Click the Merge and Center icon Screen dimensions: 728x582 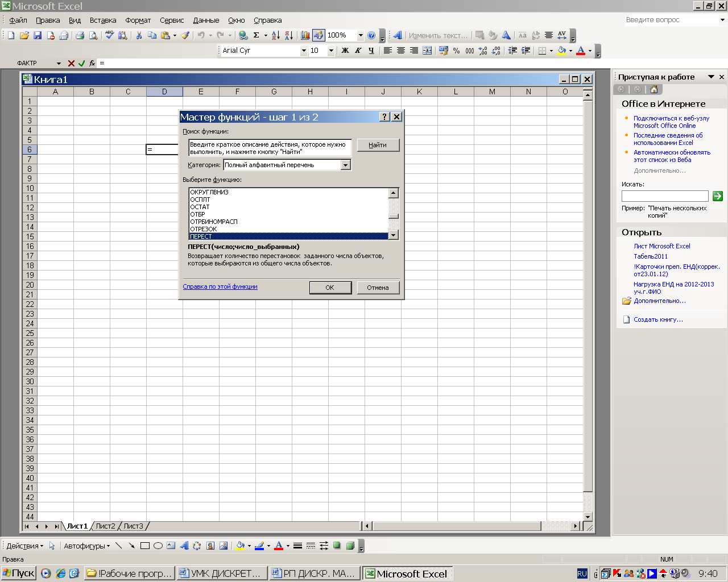[x=427, y=51]
